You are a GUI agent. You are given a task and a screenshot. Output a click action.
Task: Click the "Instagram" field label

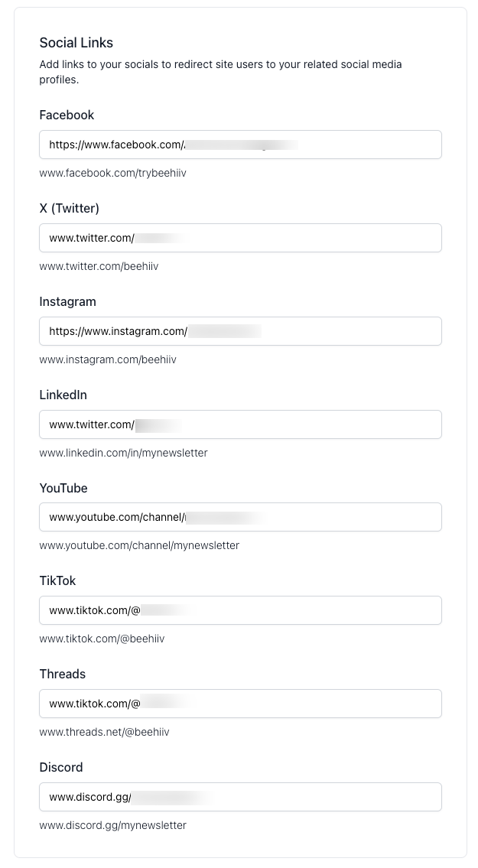coord(67,302)
